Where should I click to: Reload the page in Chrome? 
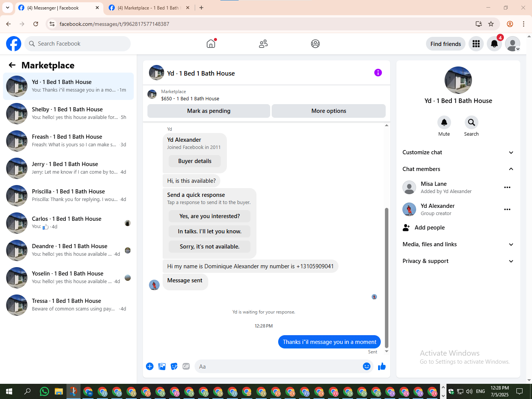36,24
